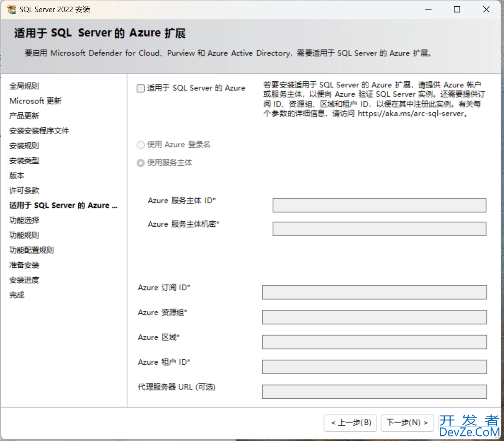Image resolution: width=504 pixels, height=441 pixels.
Task: Select the Microsoft 更新 step in sidebar
Action: tap(35, 101)
